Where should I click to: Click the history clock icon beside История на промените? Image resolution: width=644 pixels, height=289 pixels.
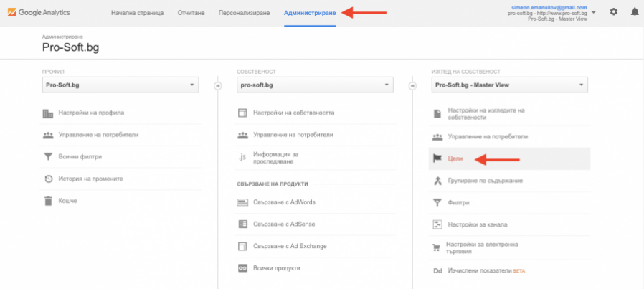coord(48,179)
